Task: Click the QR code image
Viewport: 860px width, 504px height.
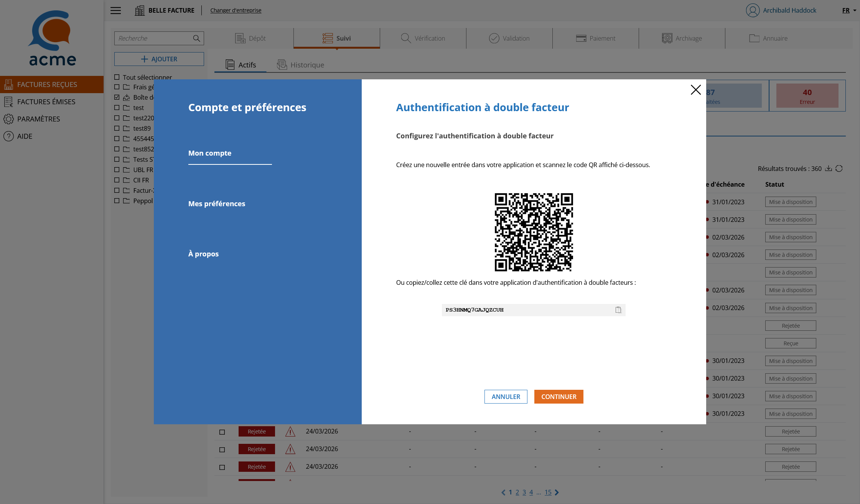Action: point(534,232)
